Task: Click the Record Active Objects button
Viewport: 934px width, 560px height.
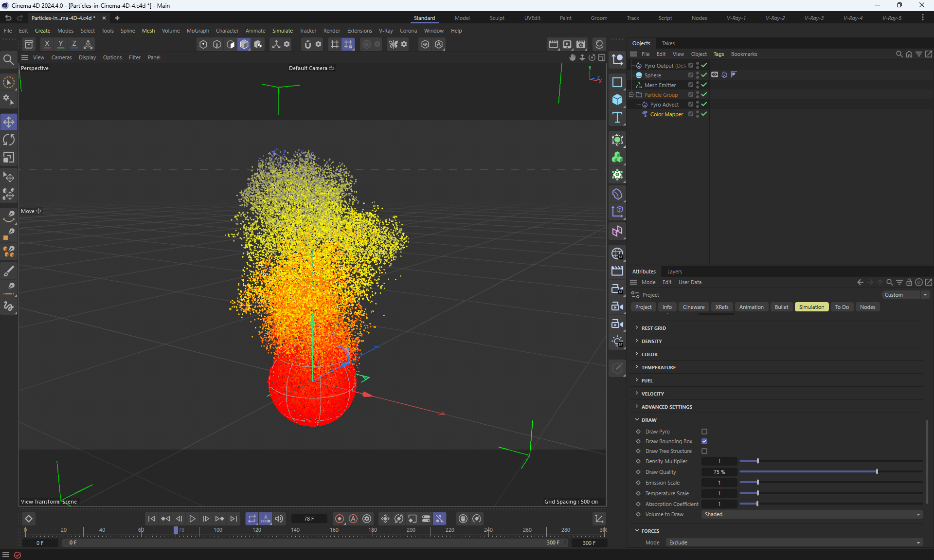Action: pyautogui.click(x=340, y=519)
